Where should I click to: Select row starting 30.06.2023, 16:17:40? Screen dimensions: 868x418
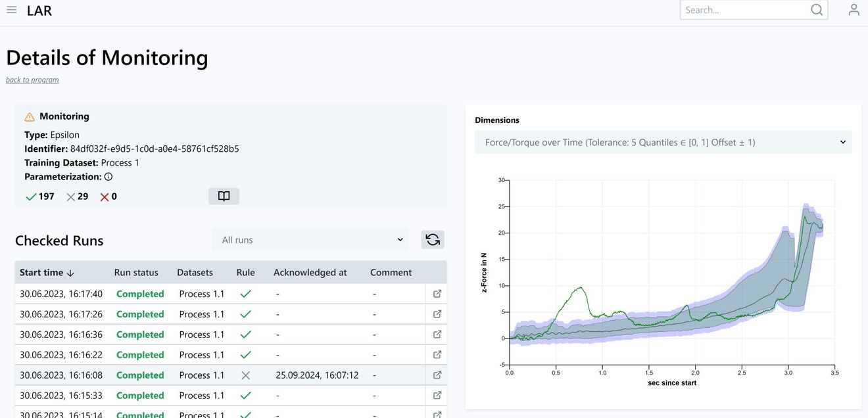click(231, 294)
